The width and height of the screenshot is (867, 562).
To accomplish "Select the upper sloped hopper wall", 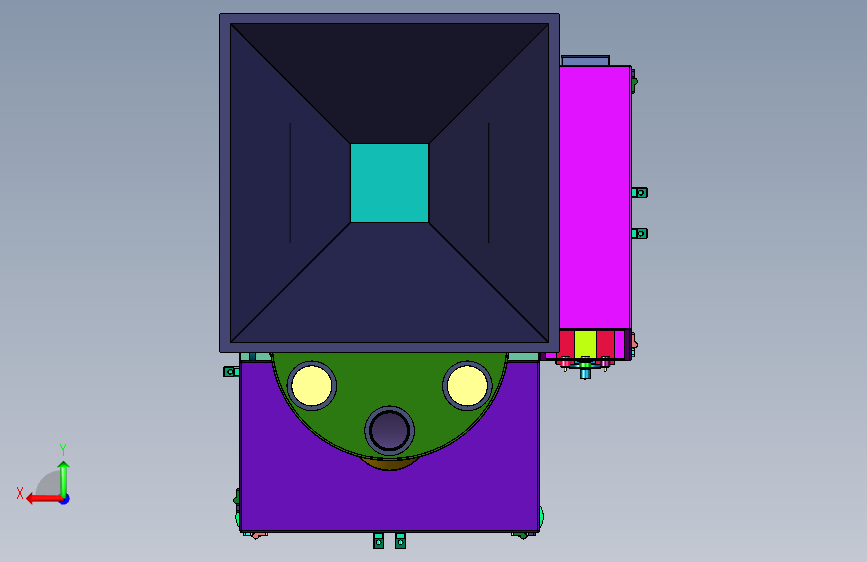I will point(389,83).
